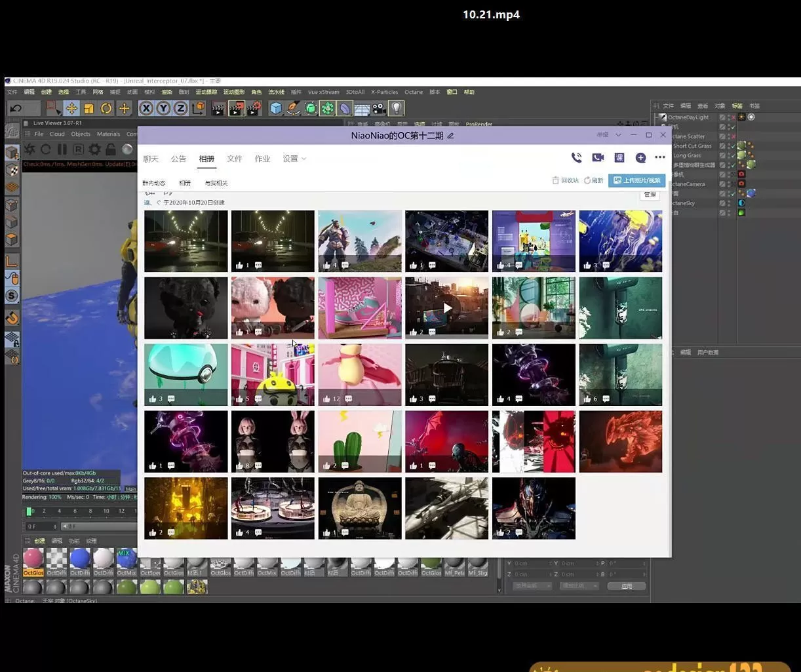Screen dimensions: 801x672
Task: Expand the 设置 dropdown in the group window
Action: (294, 159)
